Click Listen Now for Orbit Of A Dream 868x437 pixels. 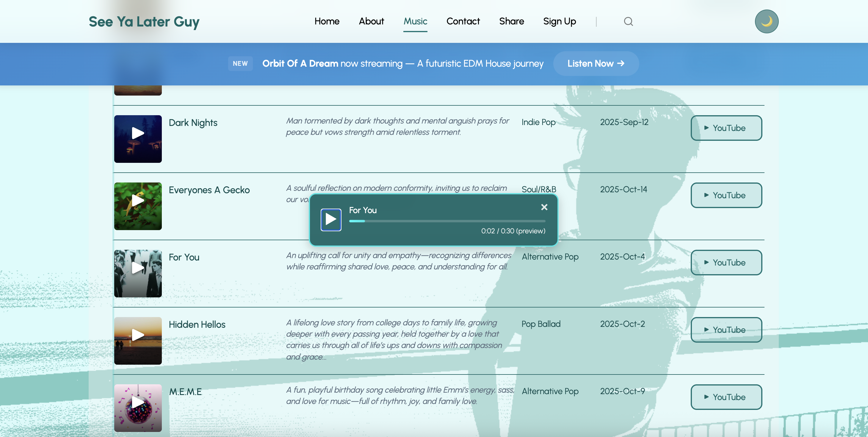tap(596, 63)
